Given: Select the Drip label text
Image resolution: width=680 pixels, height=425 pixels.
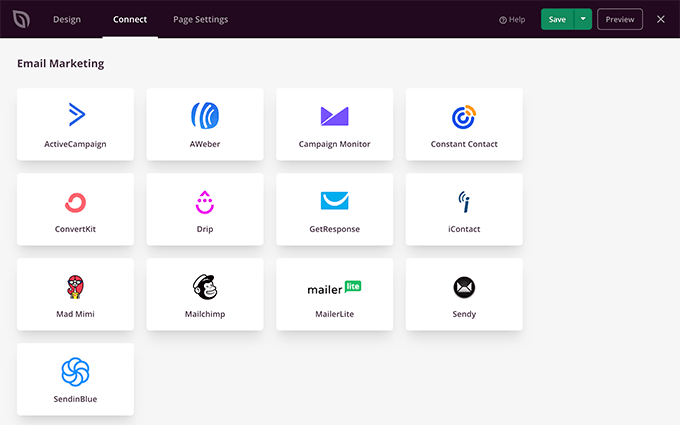Looking at the screenshot, I should pyautogui.click(x=205, y=229).
